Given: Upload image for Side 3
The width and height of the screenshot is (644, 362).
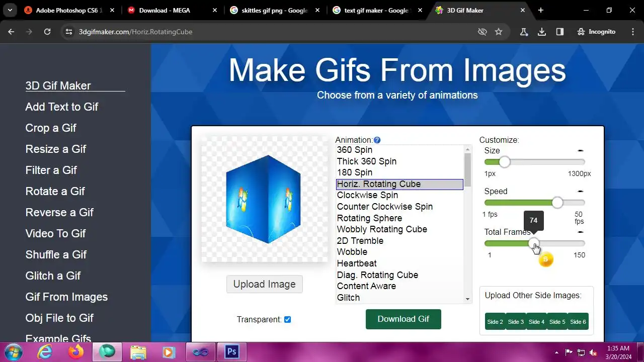Looking at the screenshot, I should [x=516, y=322].
